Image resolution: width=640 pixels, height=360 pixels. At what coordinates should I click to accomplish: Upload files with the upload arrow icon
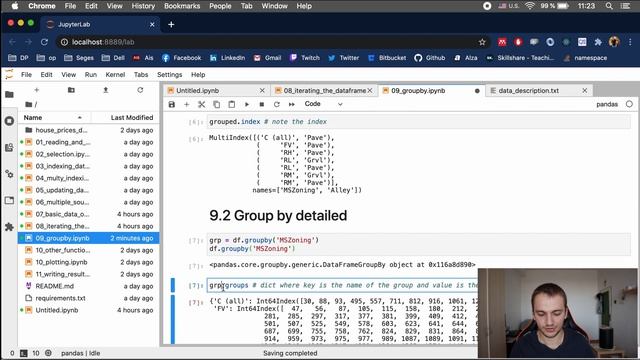[106, 90]
